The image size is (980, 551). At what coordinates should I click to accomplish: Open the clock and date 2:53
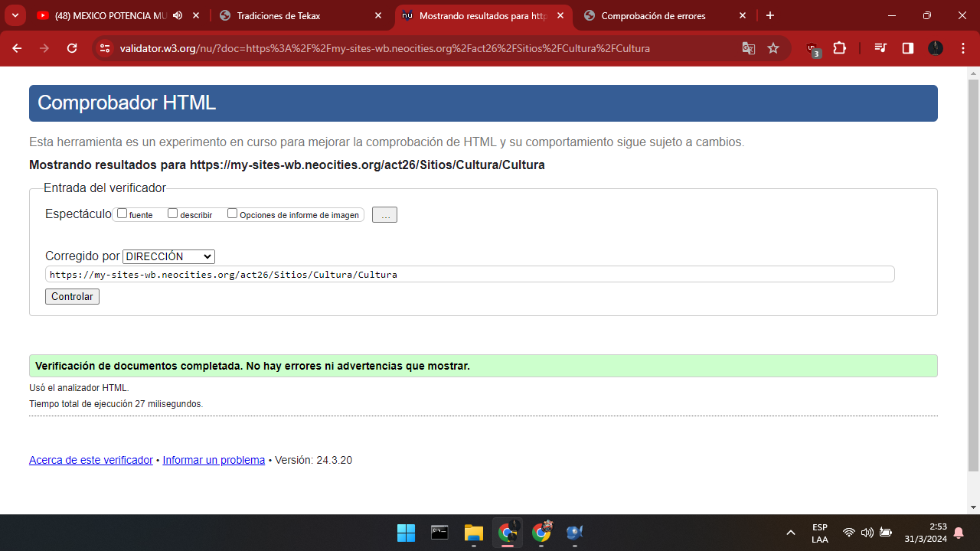(926, 533)
